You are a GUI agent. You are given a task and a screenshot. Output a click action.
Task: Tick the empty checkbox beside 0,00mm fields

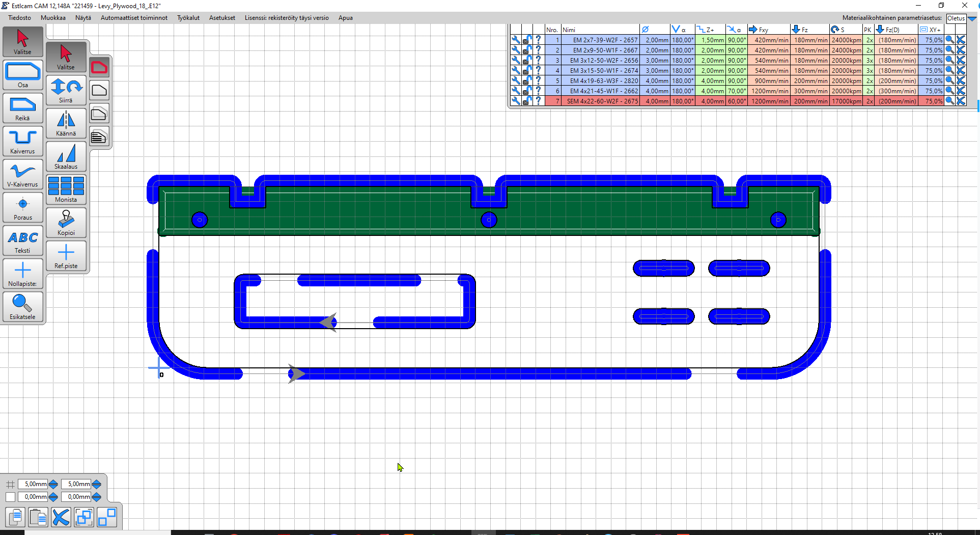click(x=10, y=497)
